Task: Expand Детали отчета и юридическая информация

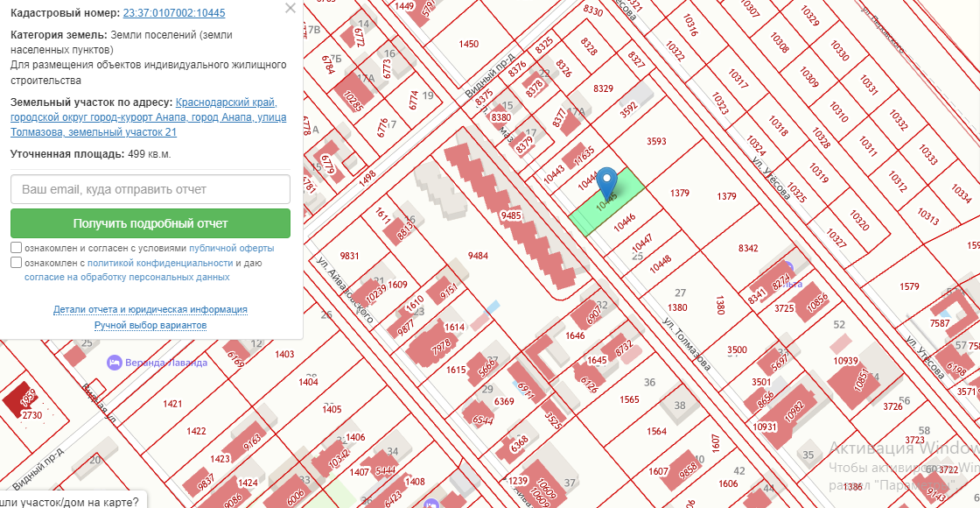Action: pos(150,310)
